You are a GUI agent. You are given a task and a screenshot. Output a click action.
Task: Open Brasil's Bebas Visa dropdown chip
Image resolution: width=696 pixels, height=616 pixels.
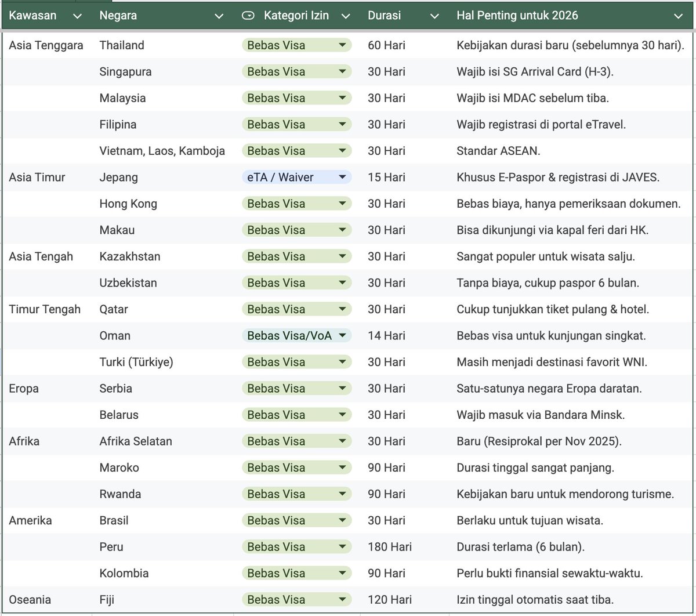coord(296,520)
